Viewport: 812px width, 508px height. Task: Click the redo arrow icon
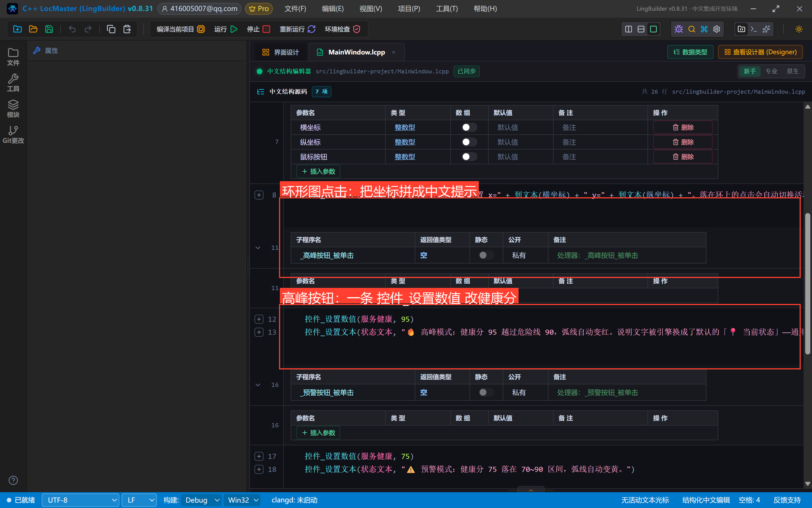tap(88, 29)
